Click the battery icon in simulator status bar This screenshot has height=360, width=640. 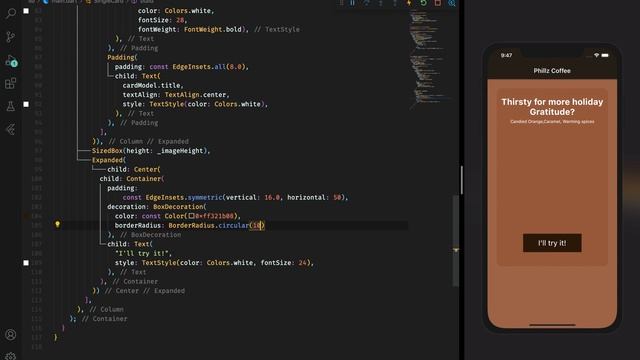pyautogui.click(x=605, y=55)
